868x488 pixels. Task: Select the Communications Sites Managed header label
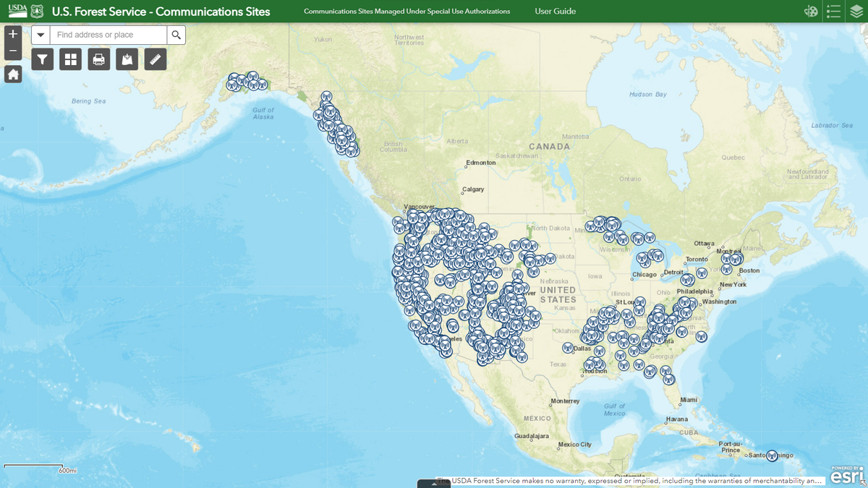[407, 12]
